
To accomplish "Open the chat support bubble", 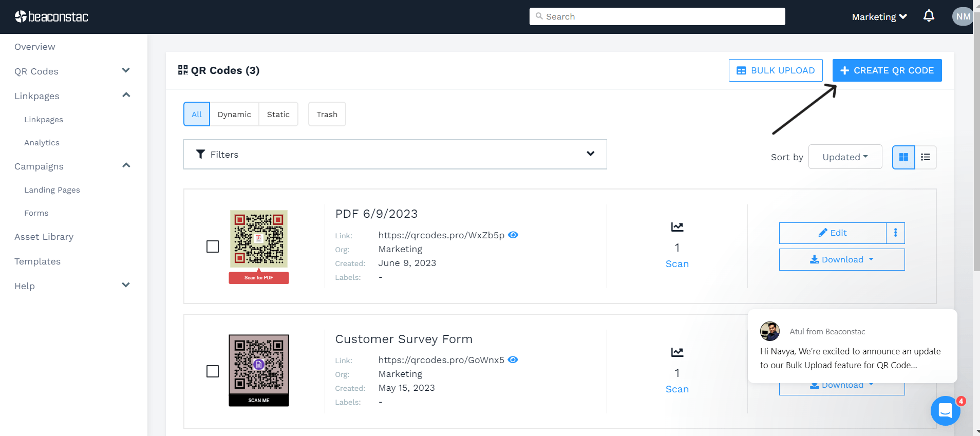I will coord(945,411).
